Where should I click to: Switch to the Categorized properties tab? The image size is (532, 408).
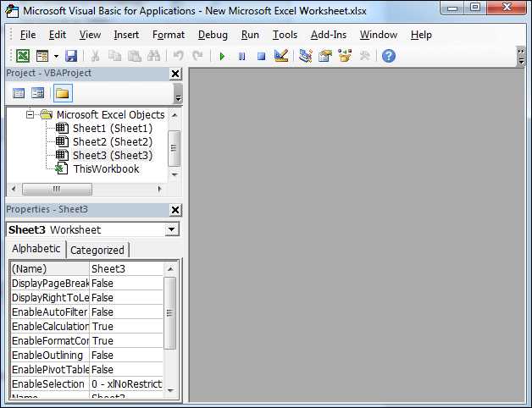pos(97,251)
